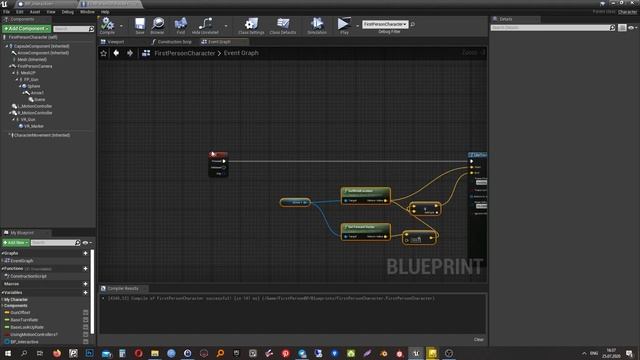This screenshot has height=360, width=640.
Task: Open the Play options dropdown arrow
Action: tap(357, 26)
